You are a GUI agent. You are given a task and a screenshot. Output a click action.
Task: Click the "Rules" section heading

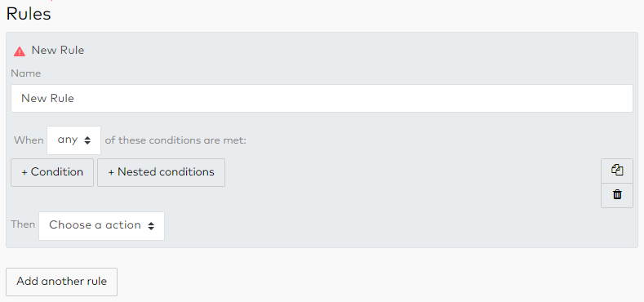(x=29, y=14)
